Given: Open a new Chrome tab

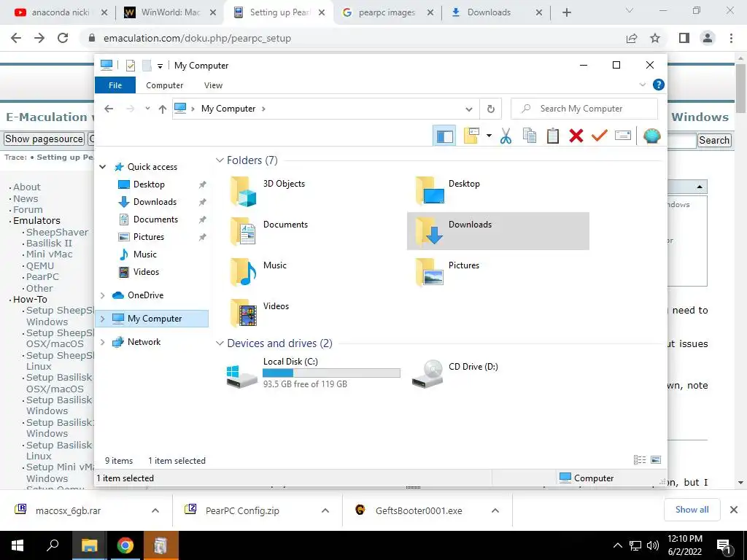Looking at the screenshot, I should 566,13.
